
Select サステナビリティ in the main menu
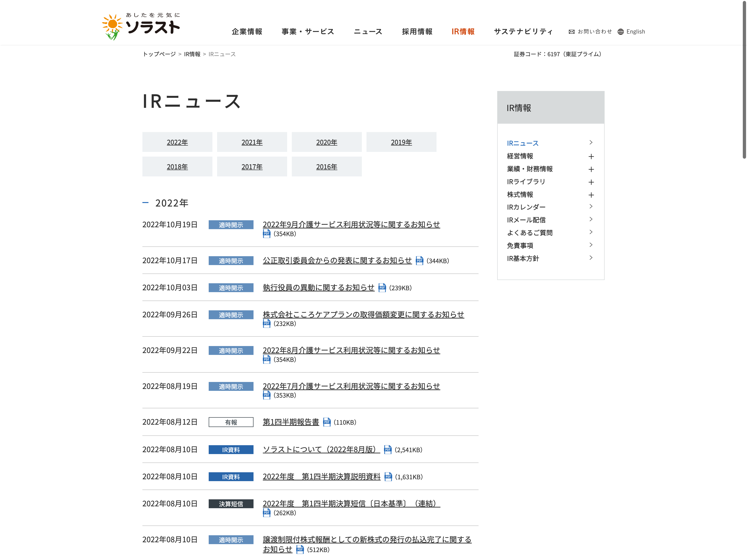pos(523,32)
